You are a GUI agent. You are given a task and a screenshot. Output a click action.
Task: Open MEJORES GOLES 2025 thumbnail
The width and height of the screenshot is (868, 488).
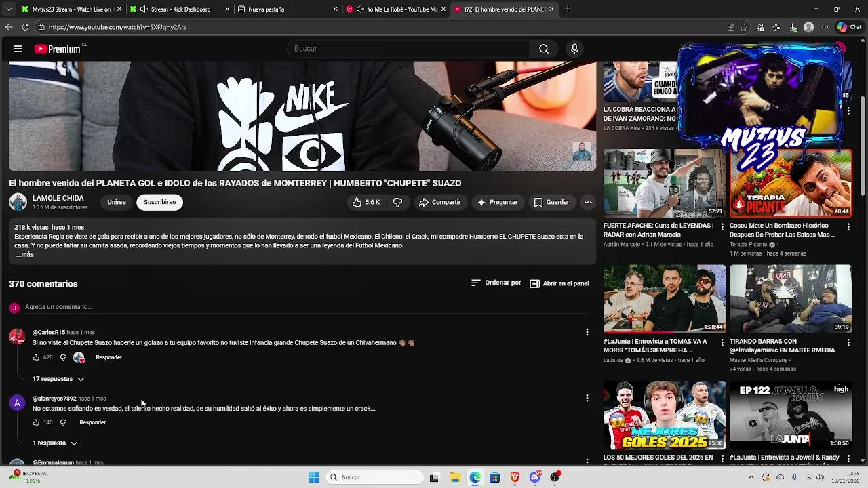(665, 415)
